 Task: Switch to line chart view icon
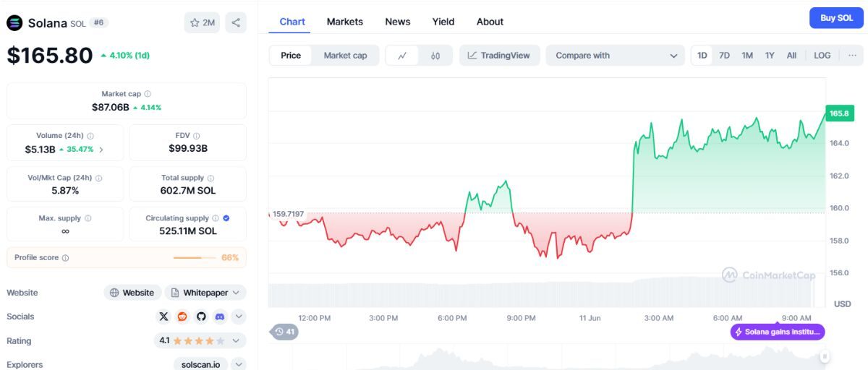(x=402, y=56)
